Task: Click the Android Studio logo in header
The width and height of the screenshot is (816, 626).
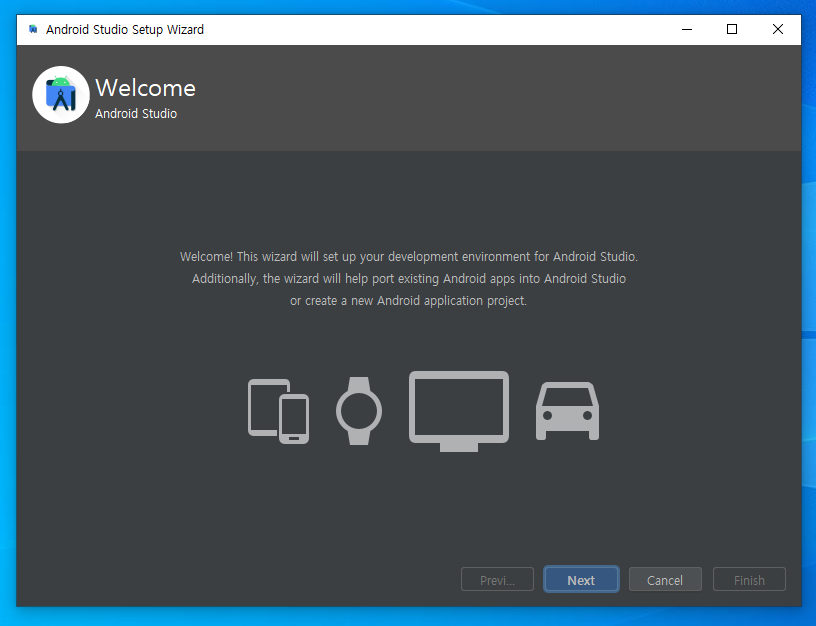Action: coord(61,95)
